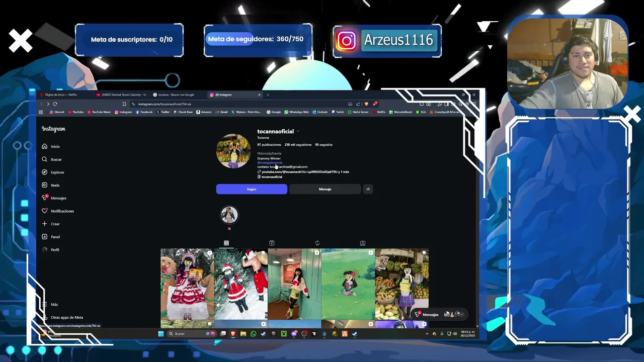Close the Instagram browser tab
Image resolution: width=644 pixels, height=362 pixels.
point(260,95)
